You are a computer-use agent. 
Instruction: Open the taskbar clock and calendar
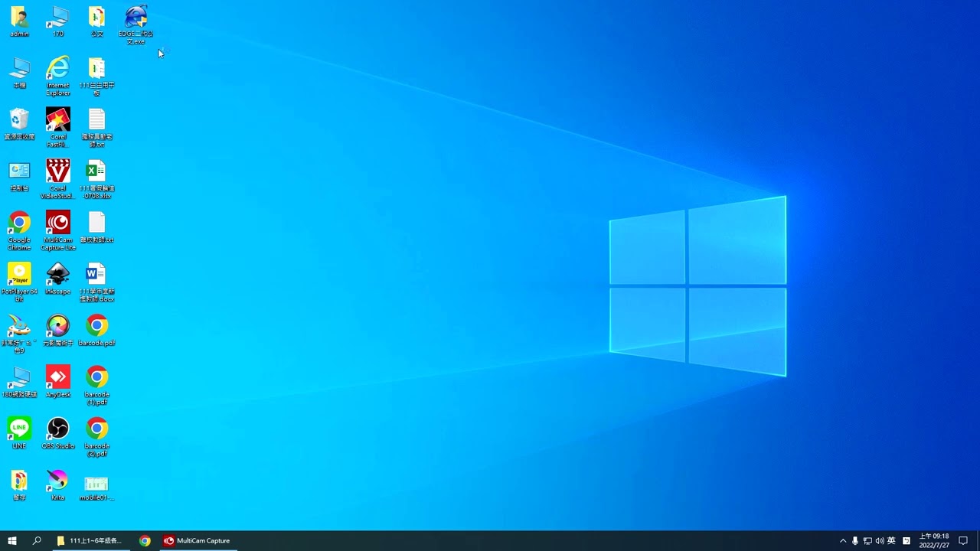pyautogui.click(x=934, y=540)
